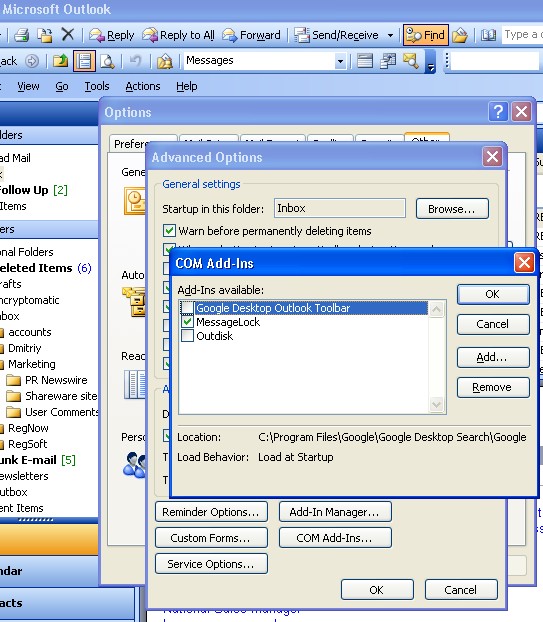Toggle Warn before permanently deleting items

coord(169,231)
